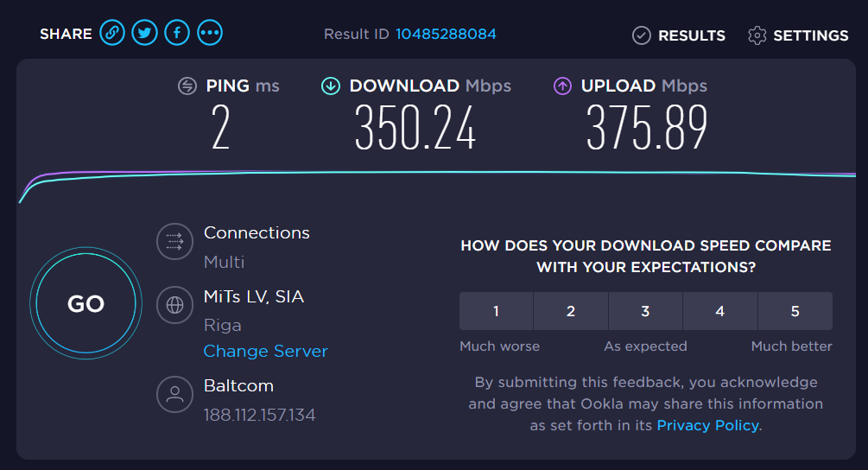Click the Connections arrows icon
This screenshot has height=470, width=868.
[x=175, y=241]
